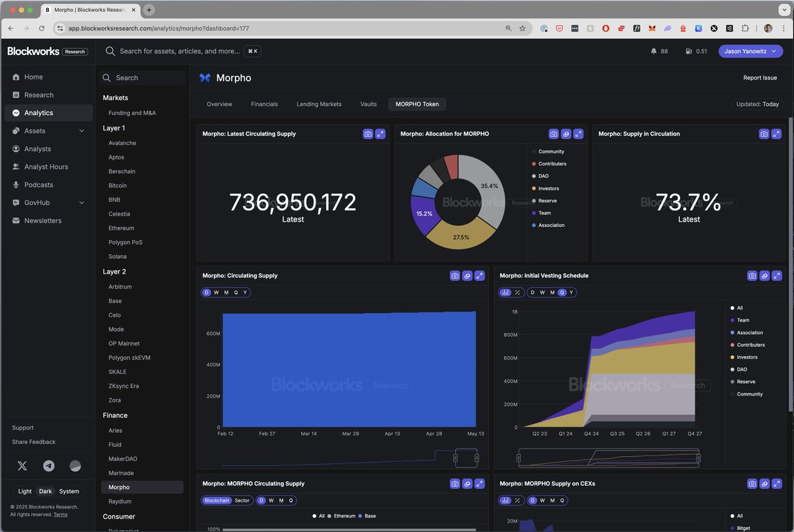
Task: Select D interval on Morpho: Circulating Supply chart
Action: [206, 292]
